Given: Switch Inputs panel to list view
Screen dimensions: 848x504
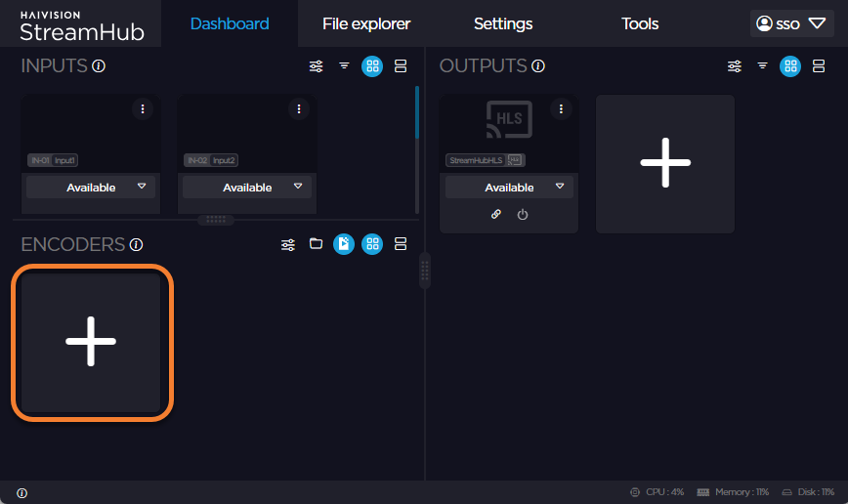Looking at the screenshot, I should coord(401,66).
